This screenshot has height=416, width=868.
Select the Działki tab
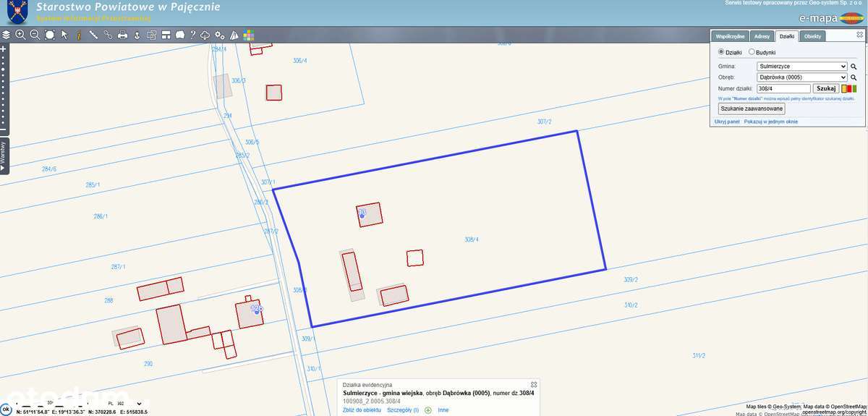click(787, 36)
